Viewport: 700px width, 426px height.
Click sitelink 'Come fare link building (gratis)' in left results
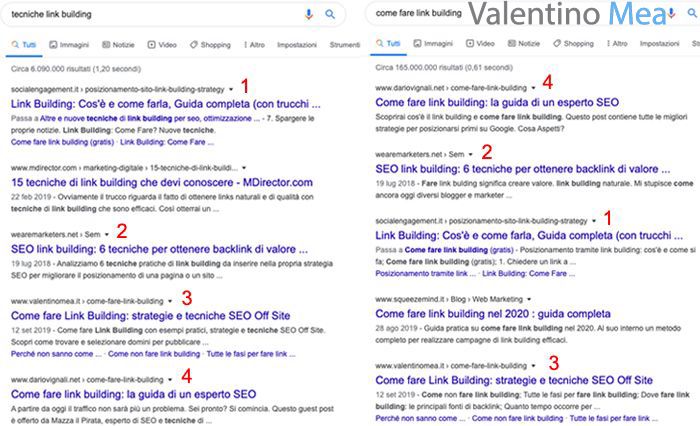pos(62,142)
